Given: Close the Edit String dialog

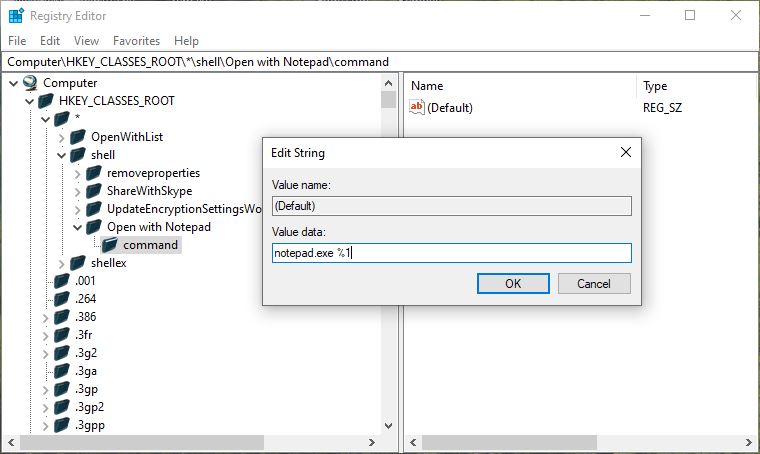Looking at the screenshot, I should (x=625, y=153).
